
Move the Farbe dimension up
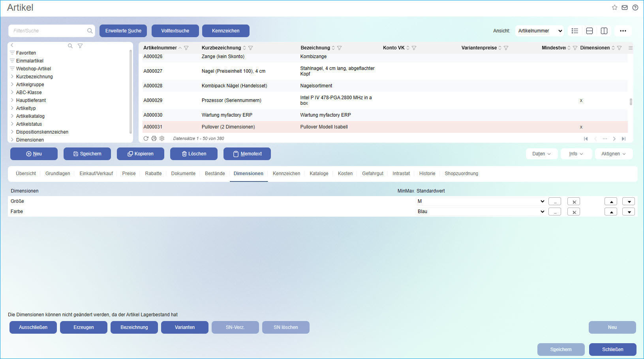pos(611,212)
